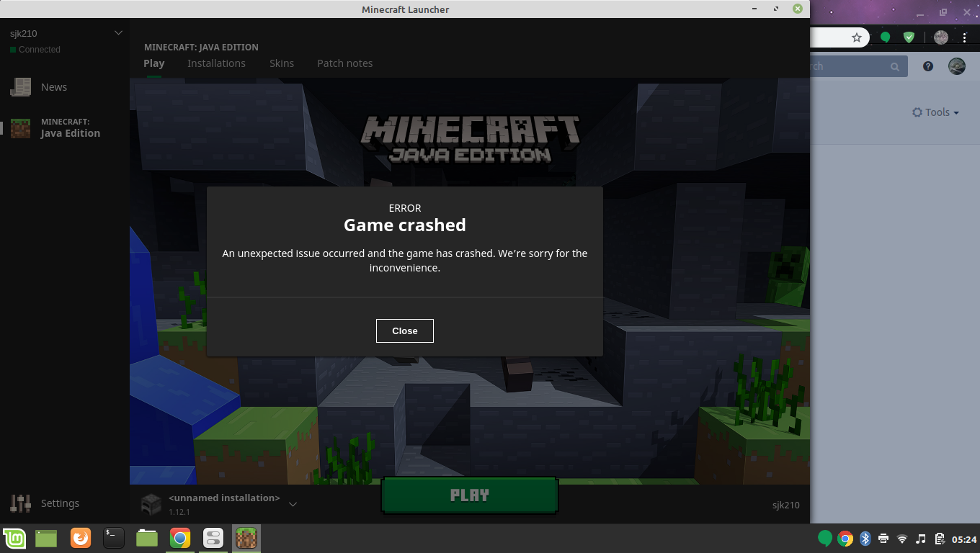
Task: Click the Connected status text under sjk210
Action: [x=40, y=50]
